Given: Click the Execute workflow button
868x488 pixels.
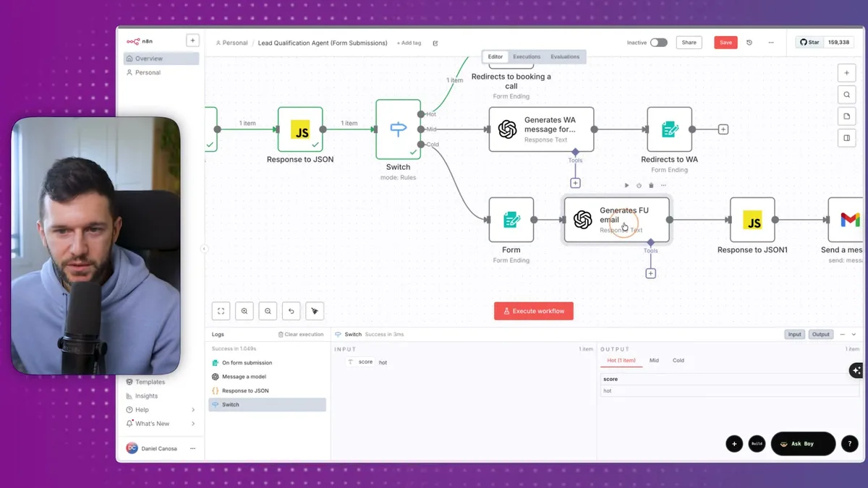Looking at the screenshot, I should (x=534, y=311).
